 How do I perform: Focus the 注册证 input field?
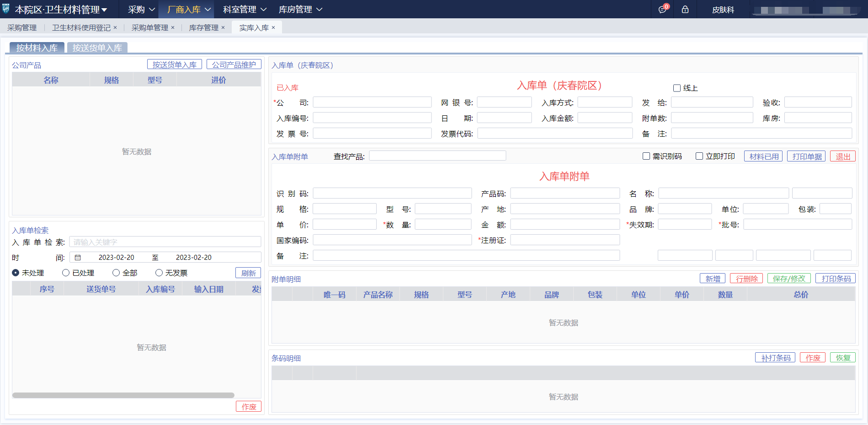coord(565,240)
